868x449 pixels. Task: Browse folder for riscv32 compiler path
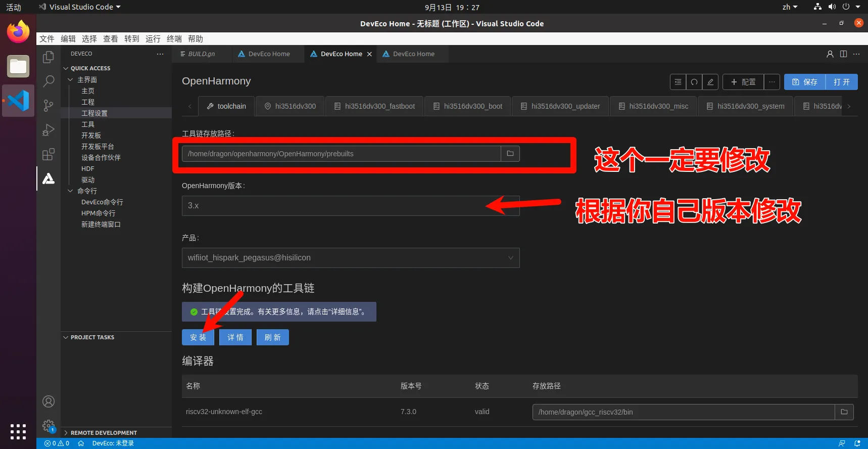[844, 412]
